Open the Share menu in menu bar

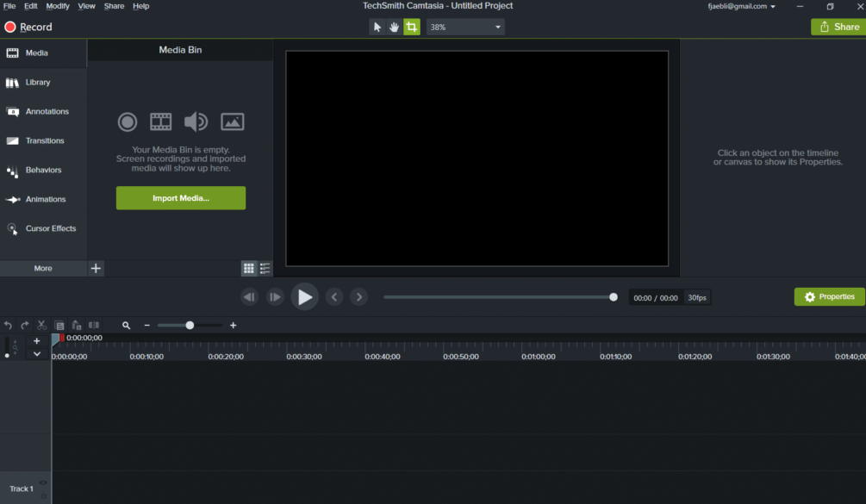[x=114, y=6]
